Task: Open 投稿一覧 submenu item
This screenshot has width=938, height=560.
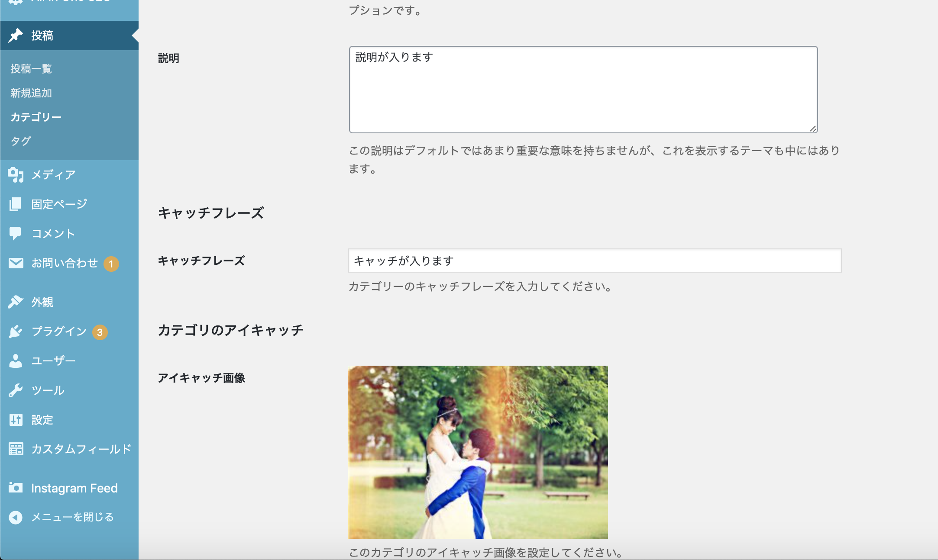Action: click(x=31, y=69)
